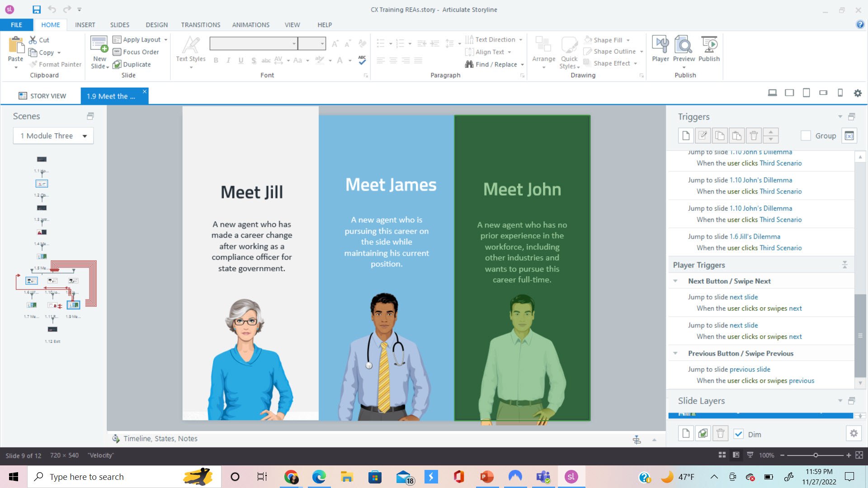Screen dimensions: 868x488
Task: Click Text Styles button
Action: point(191,51)
